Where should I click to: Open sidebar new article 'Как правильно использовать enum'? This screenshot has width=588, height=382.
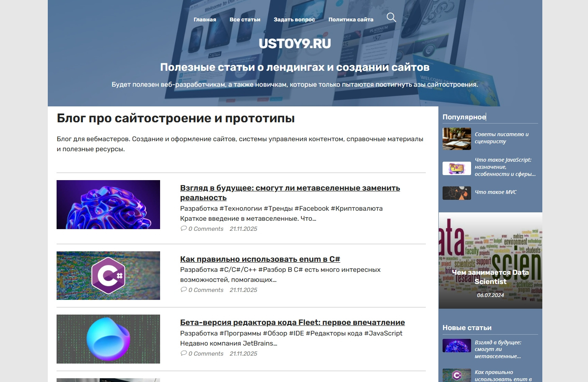[503, 376]
